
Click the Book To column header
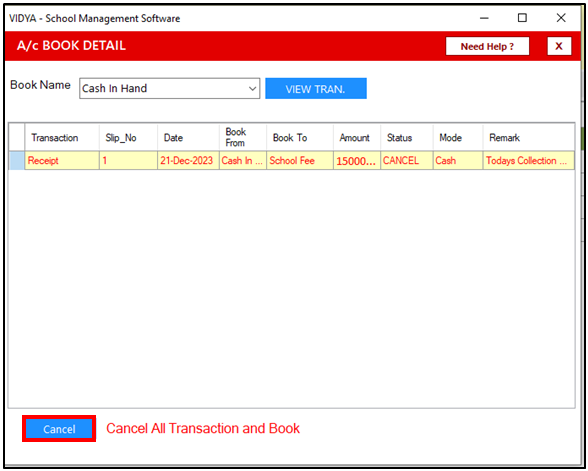pyautogui.click(x=300, y=138)
